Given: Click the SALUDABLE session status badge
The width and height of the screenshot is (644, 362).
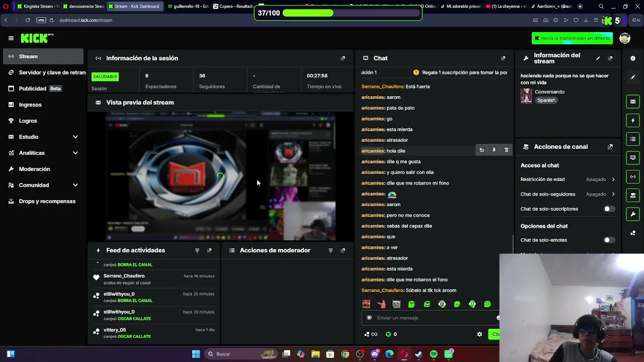Looking at the screenshot, I should (x=105, y=77).
